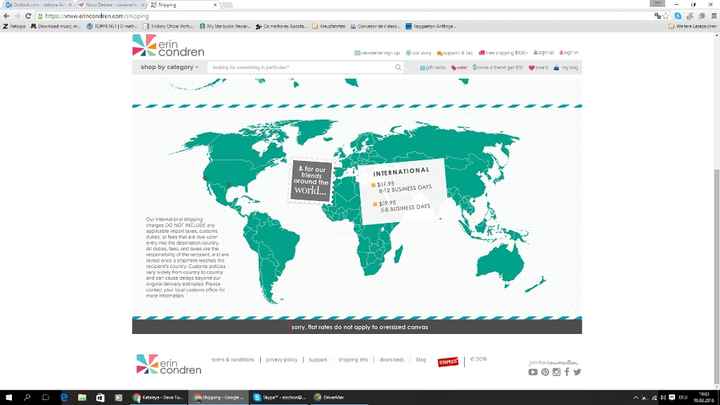The width and height of the screenshot is (720, 405).
Task: Open File Explorer on the taskbar
Action: click(x=82, y=398)
